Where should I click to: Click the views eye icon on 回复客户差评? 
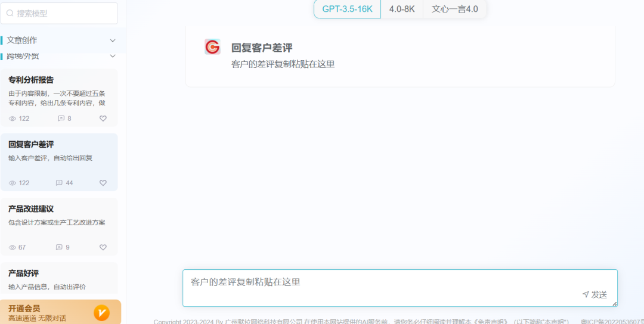[x=13, y=183]
